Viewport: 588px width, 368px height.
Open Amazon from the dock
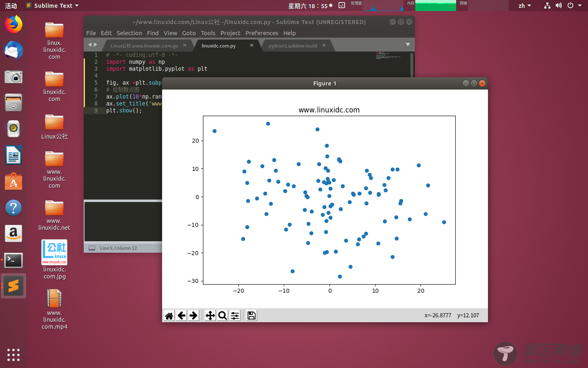pyautogui.click(x=13, y=233)
